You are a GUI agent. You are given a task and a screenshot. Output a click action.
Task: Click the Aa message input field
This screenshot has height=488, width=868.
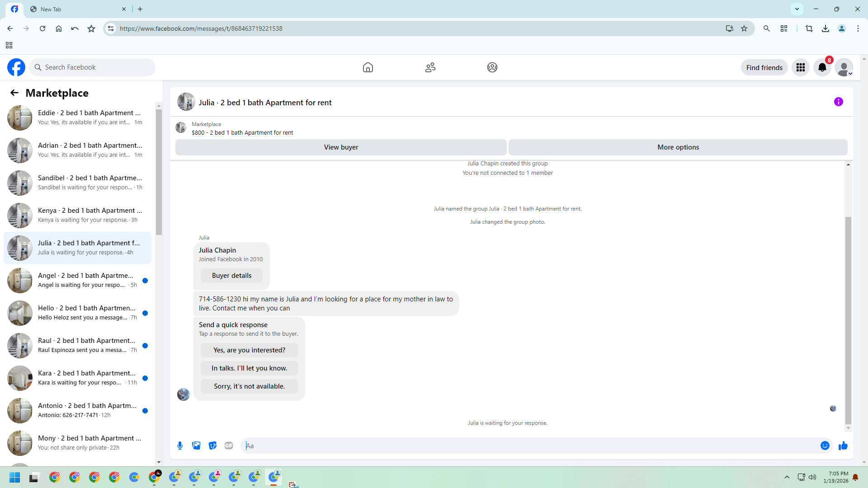[x=529, y=446]
